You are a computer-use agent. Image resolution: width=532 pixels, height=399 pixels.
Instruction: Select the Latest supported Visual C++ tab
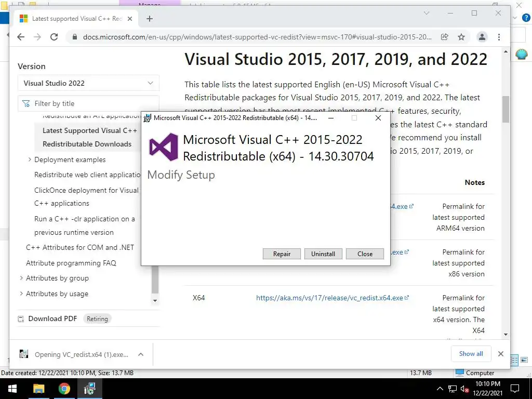(76, 19)
